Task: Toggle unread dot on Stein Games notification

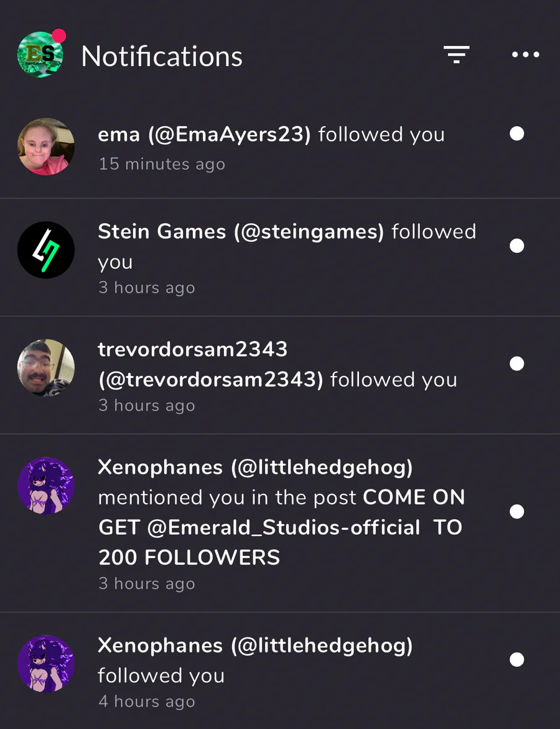Action: click(x=517, y=245)
